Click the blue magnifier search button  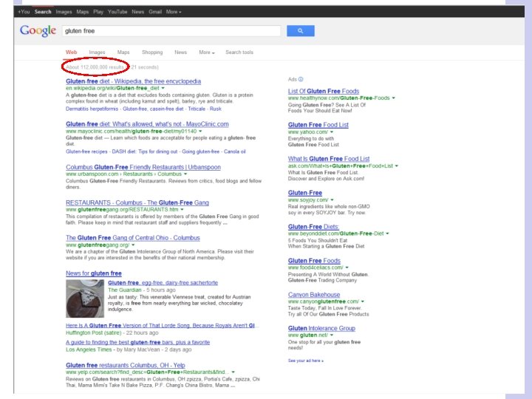pyautogui.click(x=300, y=31)
